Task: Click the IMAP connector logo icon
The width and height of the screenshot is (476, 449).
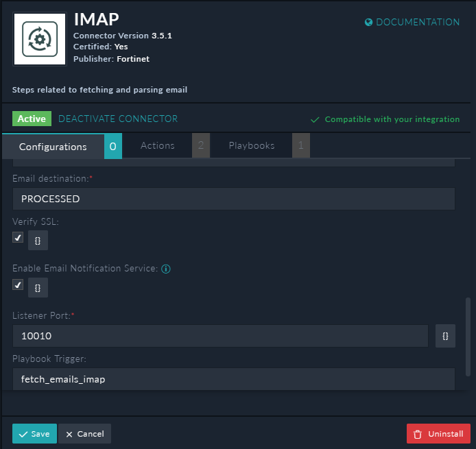Action: [x=40, y=39]
